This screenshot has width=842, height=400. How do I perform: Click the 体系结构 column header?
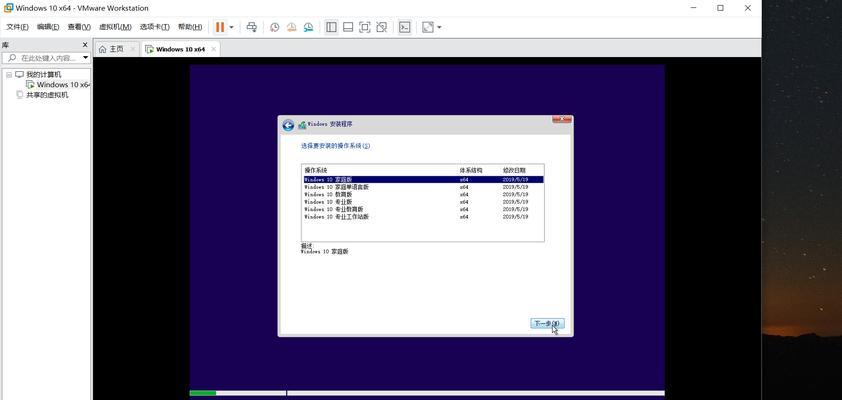471,170
